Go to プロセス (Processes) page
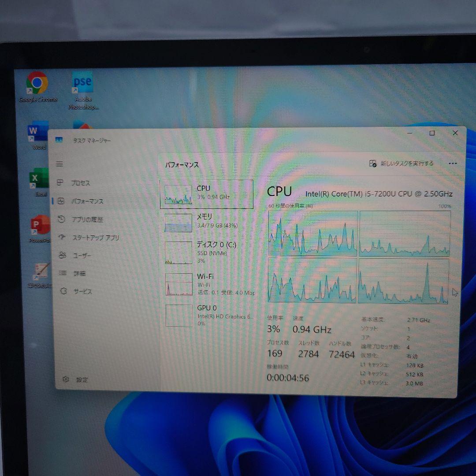This screenshot has height=476, width=476. (79, 183)
